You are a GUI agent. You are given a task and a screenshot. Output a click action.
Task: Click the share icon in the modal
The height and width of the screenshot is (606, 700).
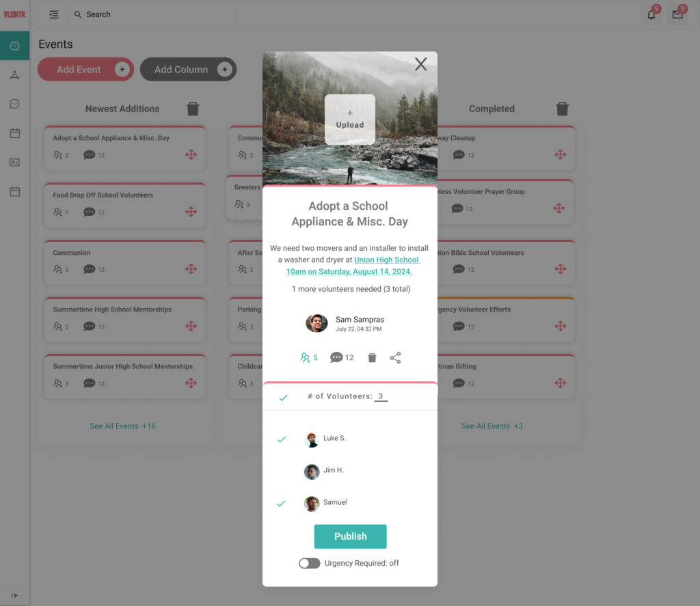(395, 358)
